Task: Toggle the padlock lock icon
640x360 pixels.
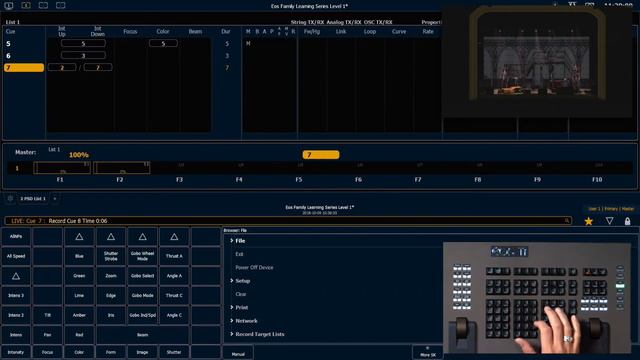Action: 627,221
